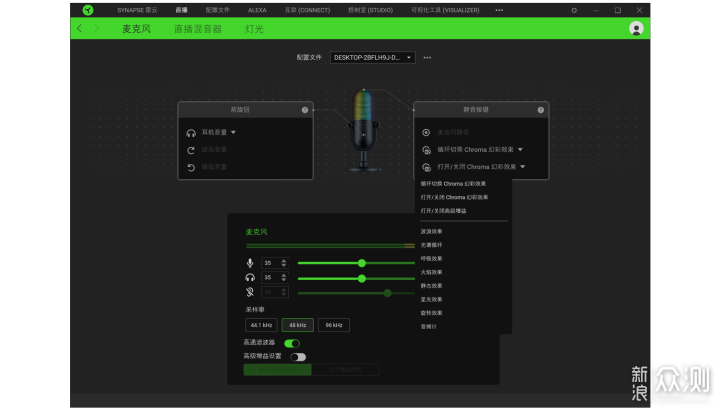Screen dimensions: 720x411
Task: Click the headphone icon beside 耳机音量
Action: pyautogui.click(x=191, y=133)
